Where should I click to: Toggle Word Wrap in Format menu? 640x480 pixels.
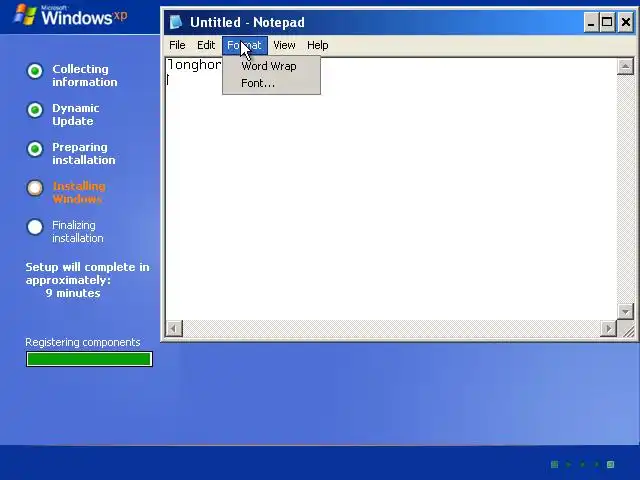click(271, 66)
